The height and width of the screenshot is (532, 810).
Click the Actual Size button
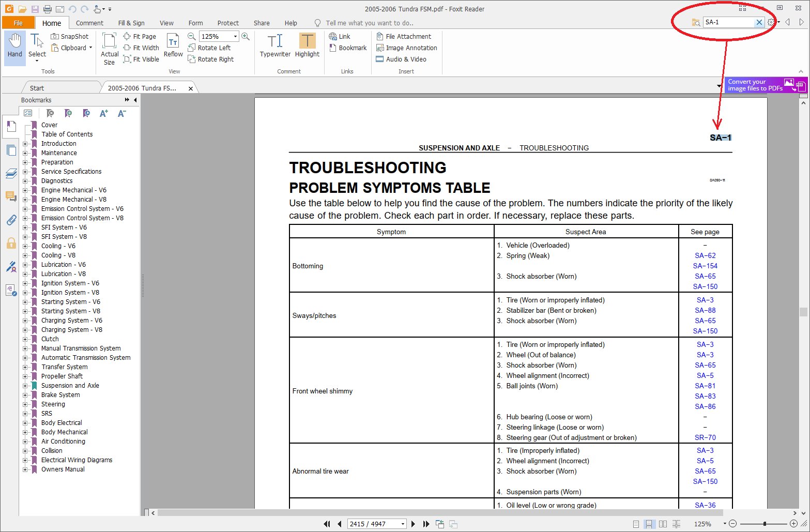109,49
